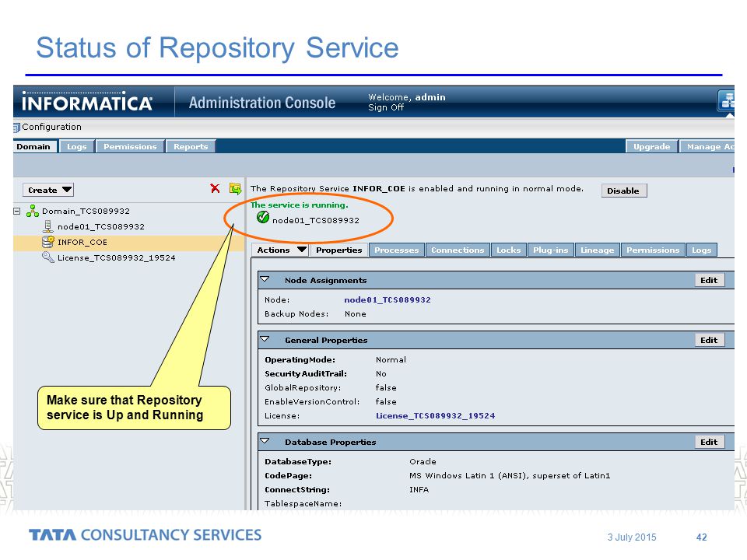Click the SecurityAuditTrail value 'No'

click(381, 374)
